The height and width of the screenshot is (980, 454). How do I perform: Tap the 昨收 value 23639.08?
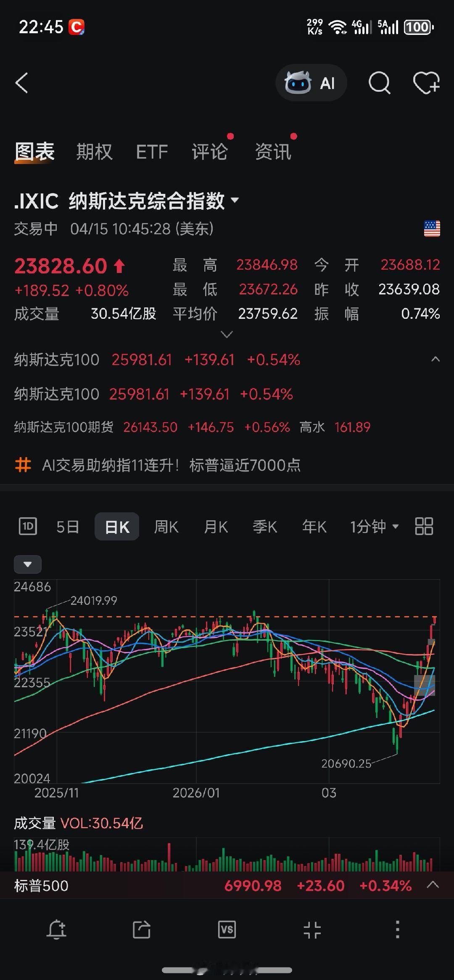(409, 289)
